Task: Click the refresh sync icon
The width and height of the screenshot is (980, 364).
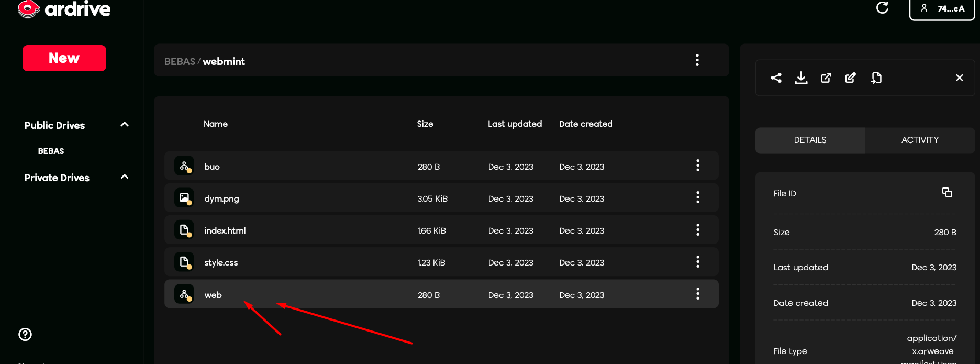Action: (x=882, y=8)
